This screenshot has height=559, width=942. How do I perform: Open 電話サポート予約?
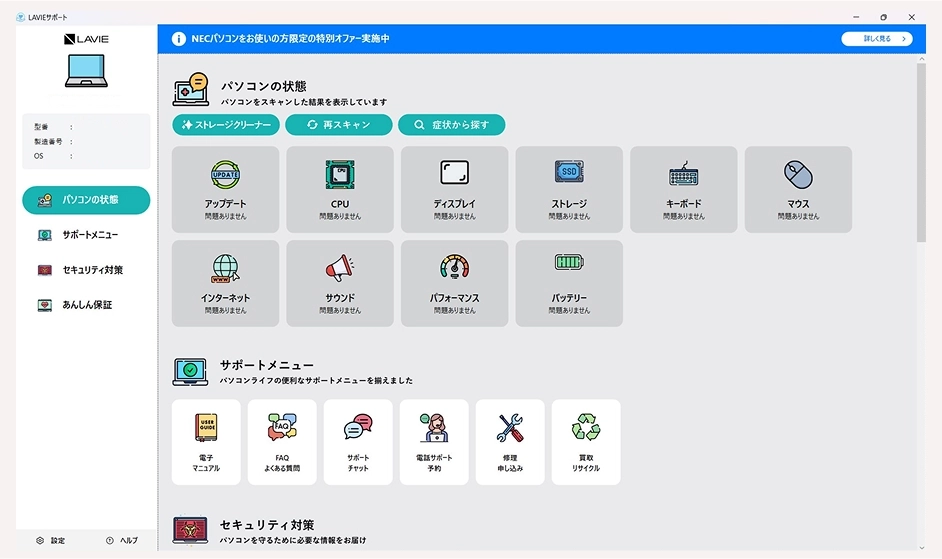tap(434, 442)
